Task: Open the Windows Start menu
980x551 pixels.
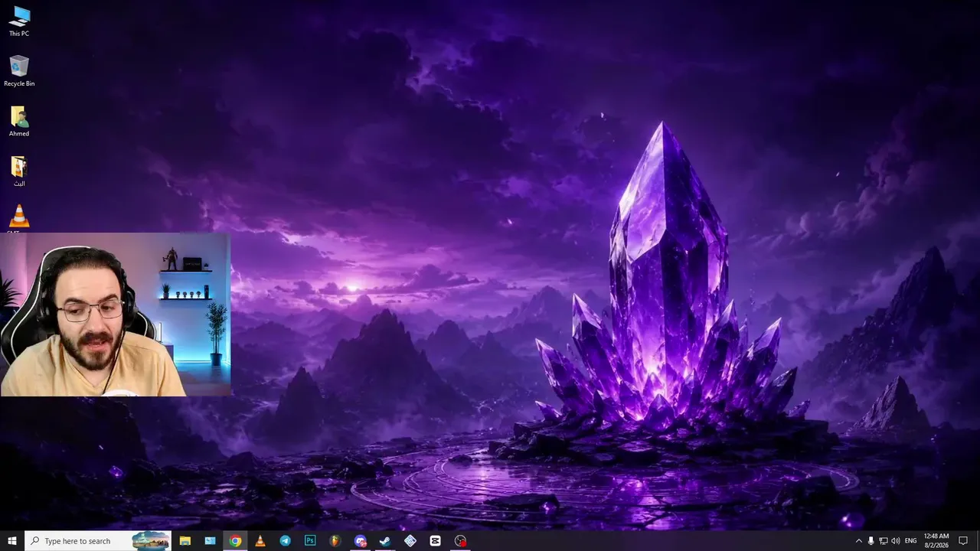Action: coord(11,541)
